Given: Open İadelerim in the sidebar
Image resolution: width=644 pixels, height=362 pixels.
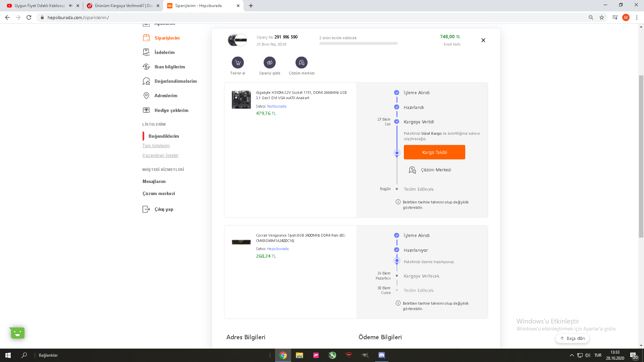Looking at the screenshot, I should pos(164,52).
